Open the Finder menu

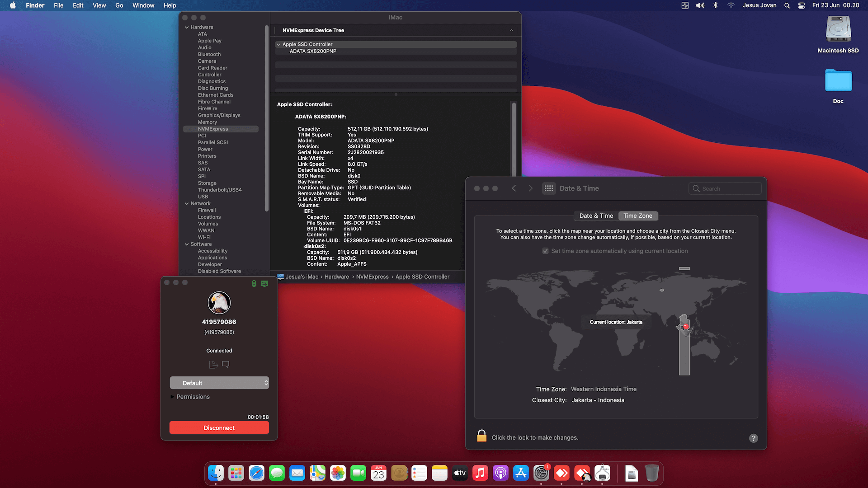[x=35, y=5]
